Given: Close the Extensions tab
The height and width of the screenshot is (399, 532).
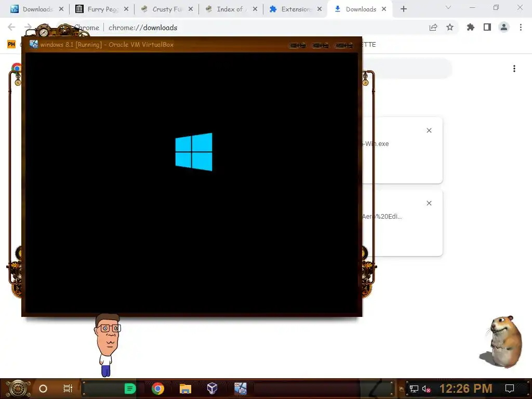Looking at the screenshot, I should [x=320, y=9].
